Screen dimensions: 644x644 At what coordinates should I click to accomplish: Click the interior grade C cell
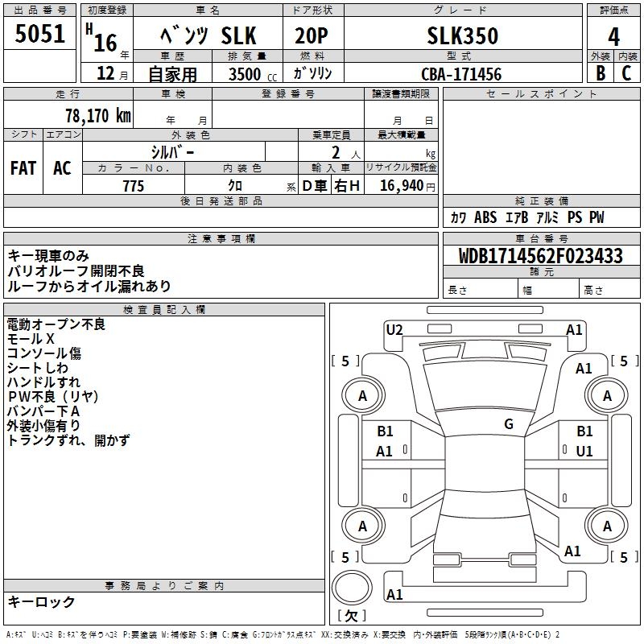coord(626,74)
